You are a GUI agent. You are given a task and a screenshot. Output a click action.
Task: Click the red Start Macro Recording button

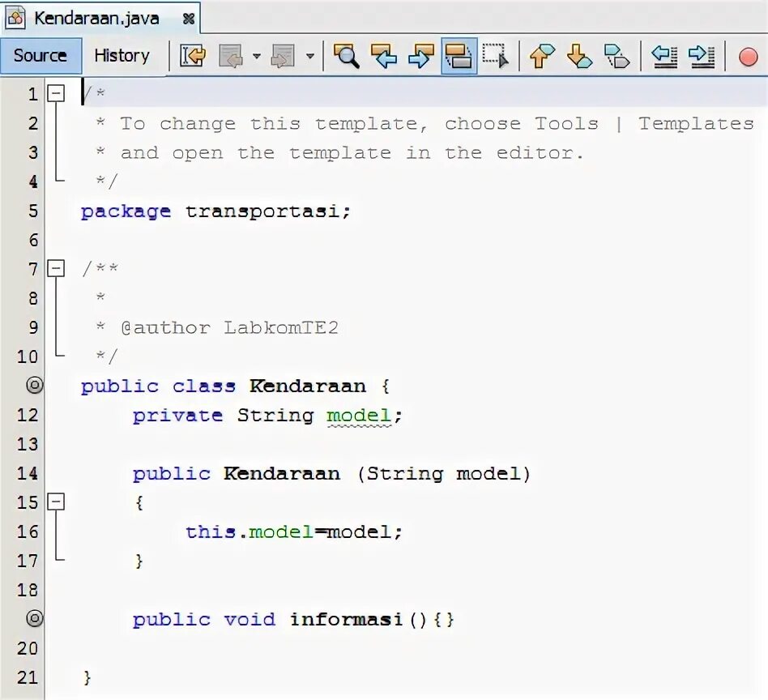[748, 57]
